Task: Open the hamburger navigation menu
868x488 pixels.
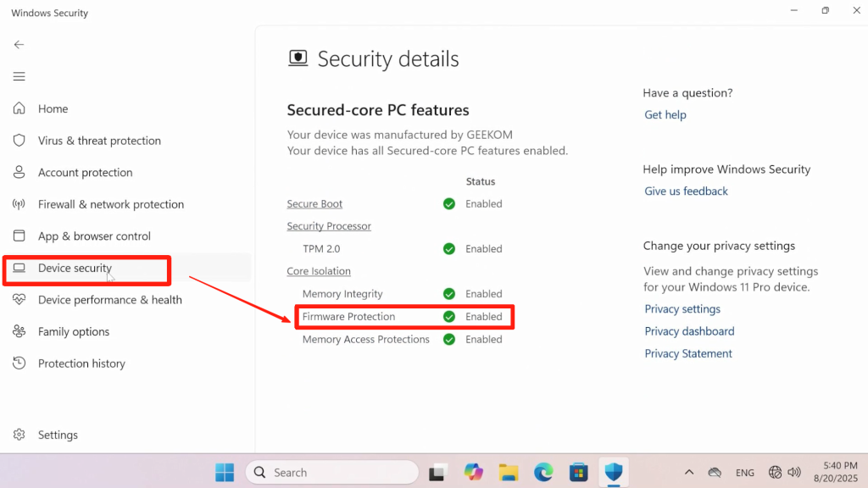Action: point(19,76)
